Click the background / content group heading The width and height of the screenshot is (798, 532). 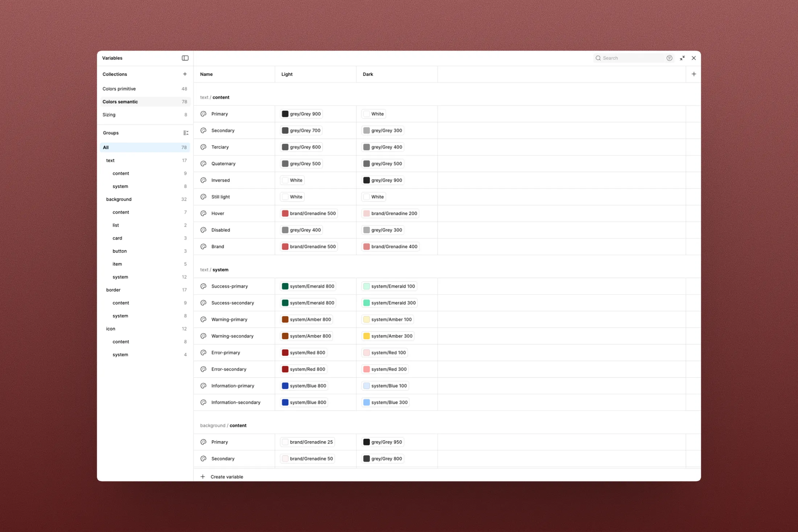(x=223, y=426)
